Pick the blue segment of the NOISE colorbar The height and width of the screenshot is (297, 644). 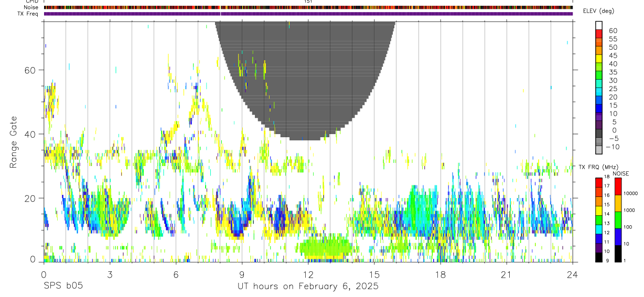click(618, 237)
